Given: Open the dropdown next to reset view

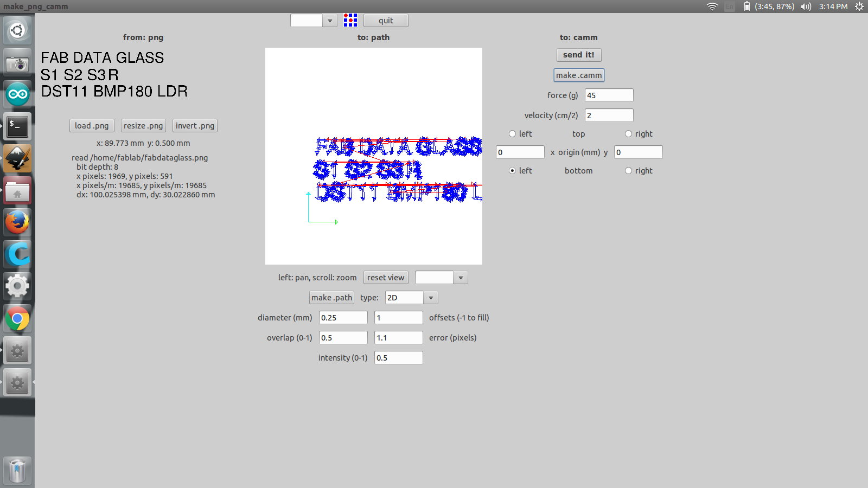Looking at the screenshot, I should pyautogui.click(x=460, y=278).
